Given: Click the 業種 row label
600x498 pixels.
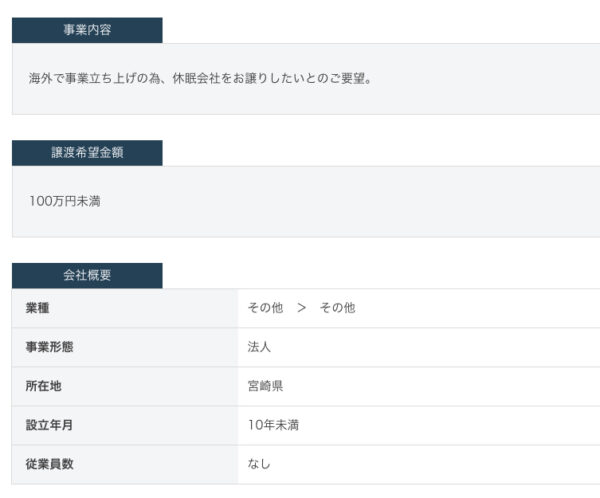Looking at the screenshot, I should (38, 308).
